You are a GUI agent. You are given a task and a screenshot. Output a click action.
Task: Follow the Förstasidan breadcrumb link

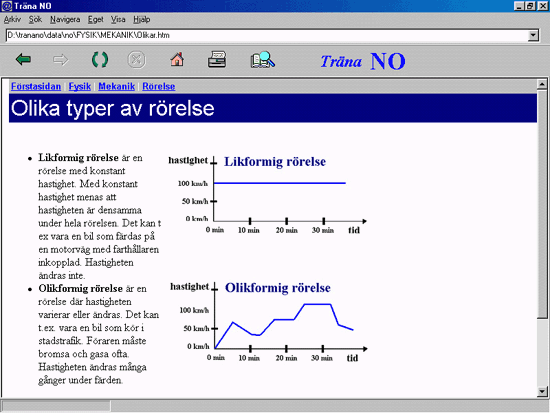[36, 86]
